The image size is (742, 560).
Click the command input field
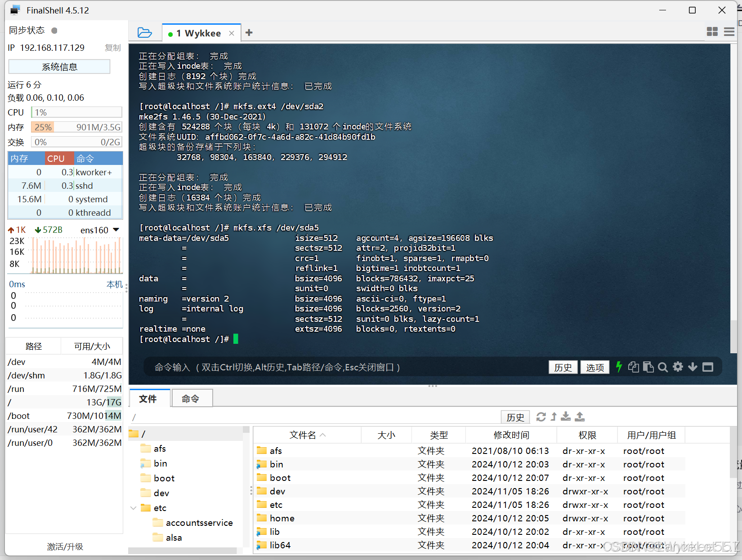coord(346,367)
